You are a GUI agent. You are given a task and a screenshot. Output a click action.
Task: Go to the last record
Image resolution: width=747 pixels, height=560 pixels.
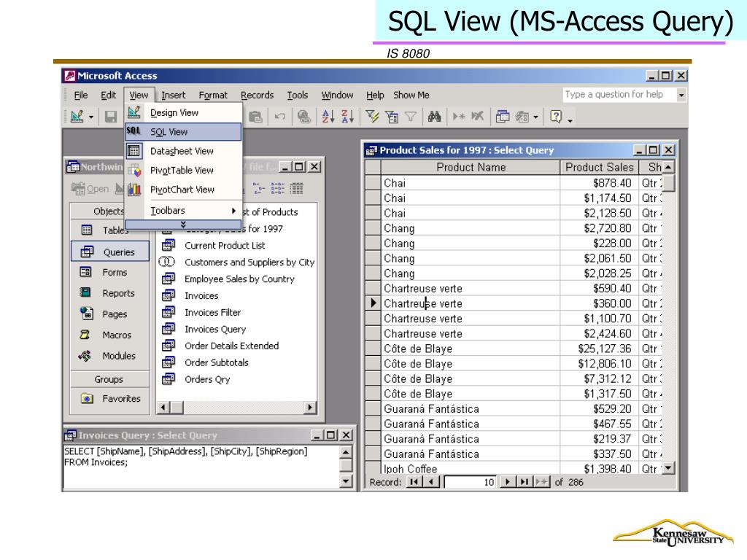(525, 482)
